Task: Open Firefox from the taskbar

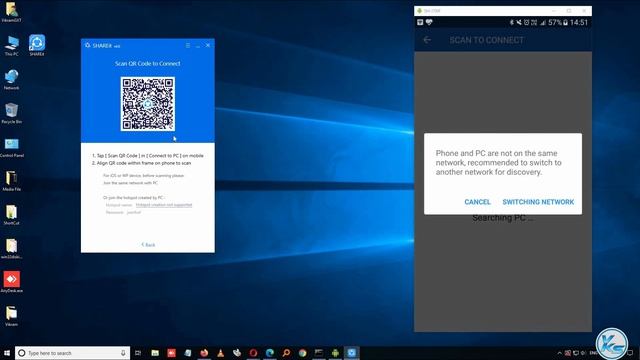Action: [204, 353]
